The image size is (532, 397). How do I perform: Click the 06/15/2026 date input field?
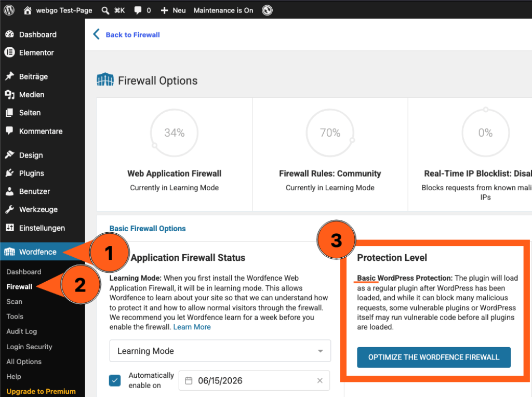[254, 381]
